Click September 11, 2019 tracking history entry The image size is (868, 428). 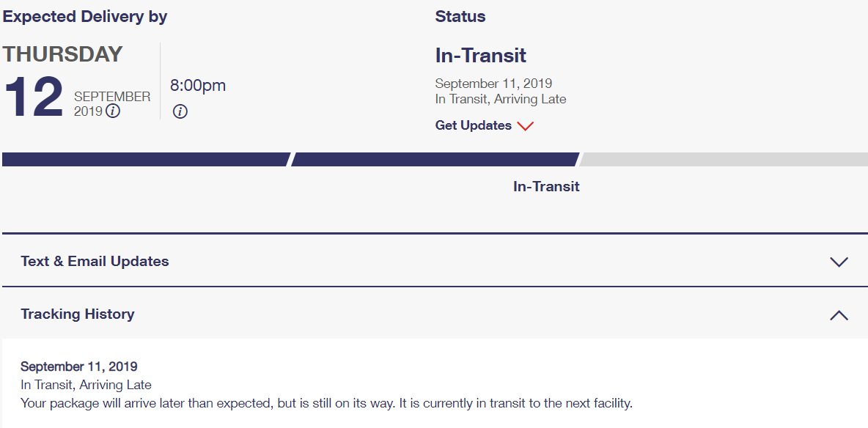tap(79, 366)
